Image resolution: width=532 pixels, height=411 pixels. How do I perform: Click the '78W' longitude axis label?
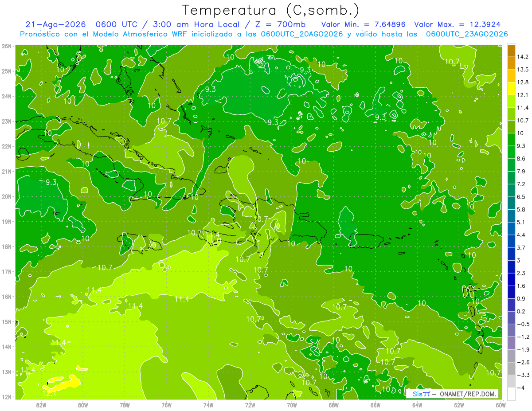pos(125,404)
